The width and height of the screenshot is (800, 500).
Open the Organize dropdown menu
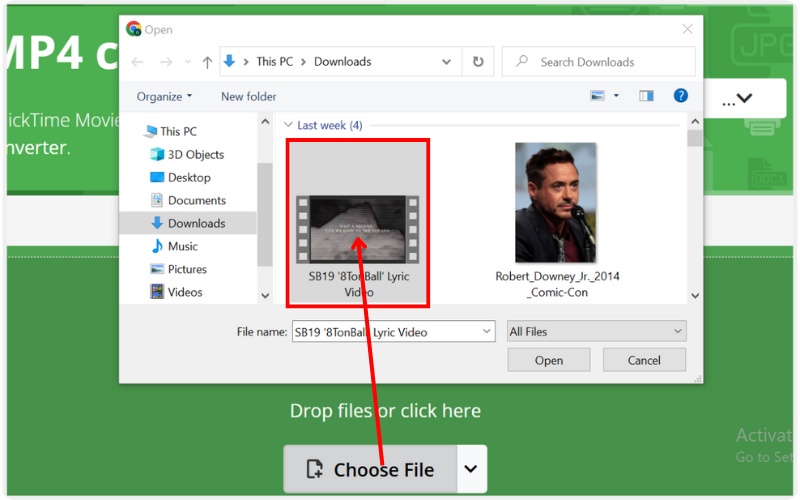165,96
